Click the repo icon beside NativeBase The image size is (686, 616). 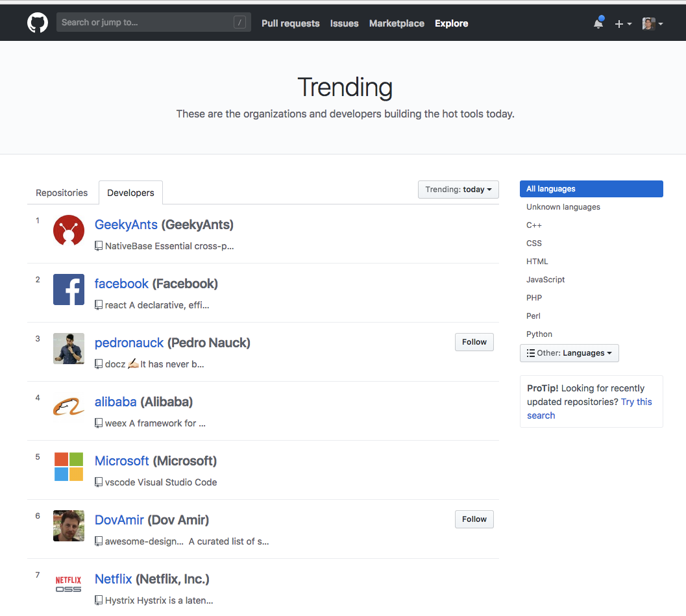pos(99,246)
